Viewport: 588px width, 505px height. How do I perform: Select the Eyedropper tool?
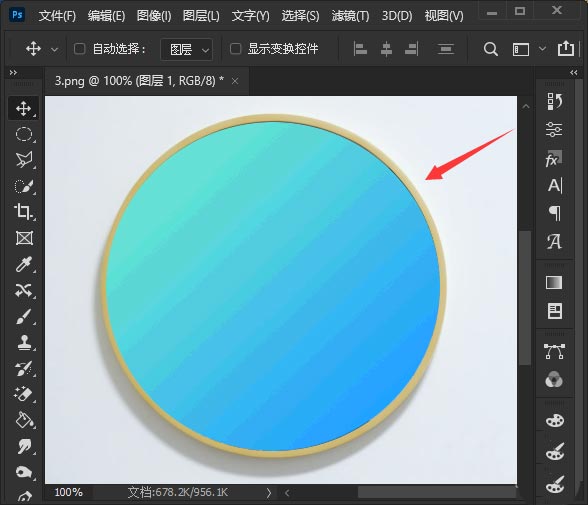pyautogui.click(x=24, y=264)
